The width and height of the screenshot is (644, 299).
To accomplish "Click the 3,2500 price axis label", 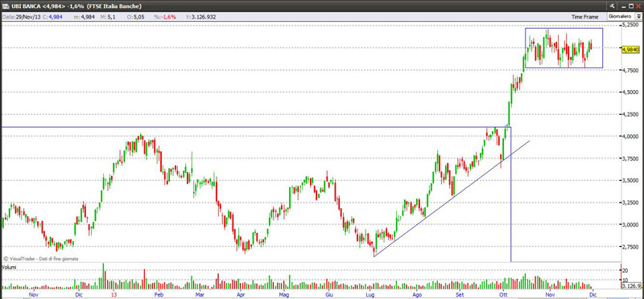I will pyautogui.click(x=630, y=203).
